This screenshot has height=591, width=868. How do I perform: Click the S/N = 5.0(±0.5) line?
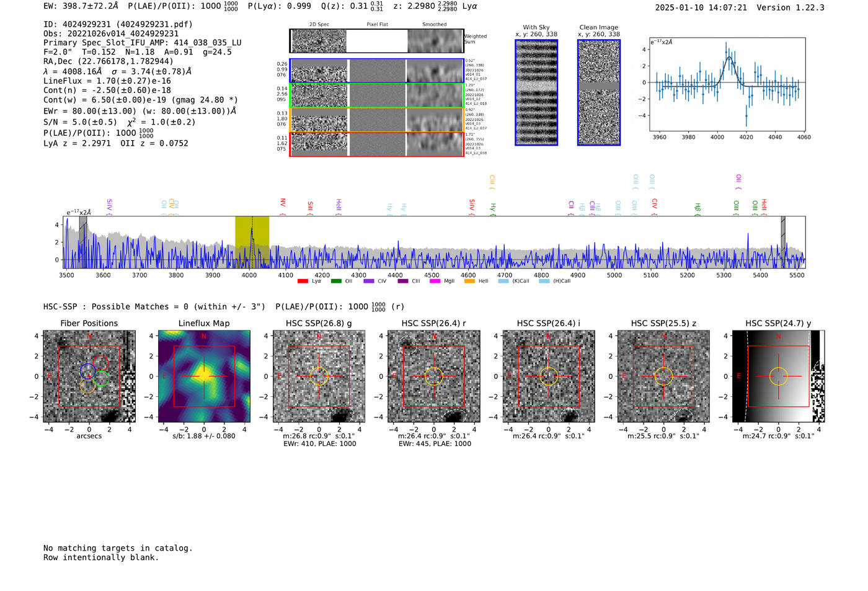click(119, 122)
